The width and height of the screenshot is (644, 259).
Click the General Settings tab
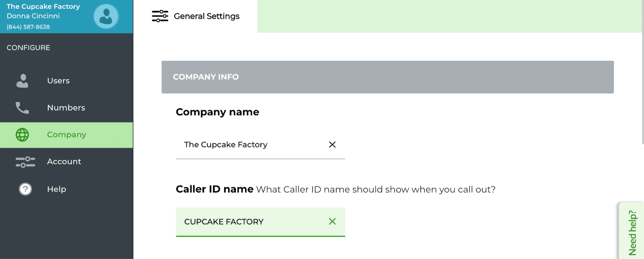pos(195,16)
